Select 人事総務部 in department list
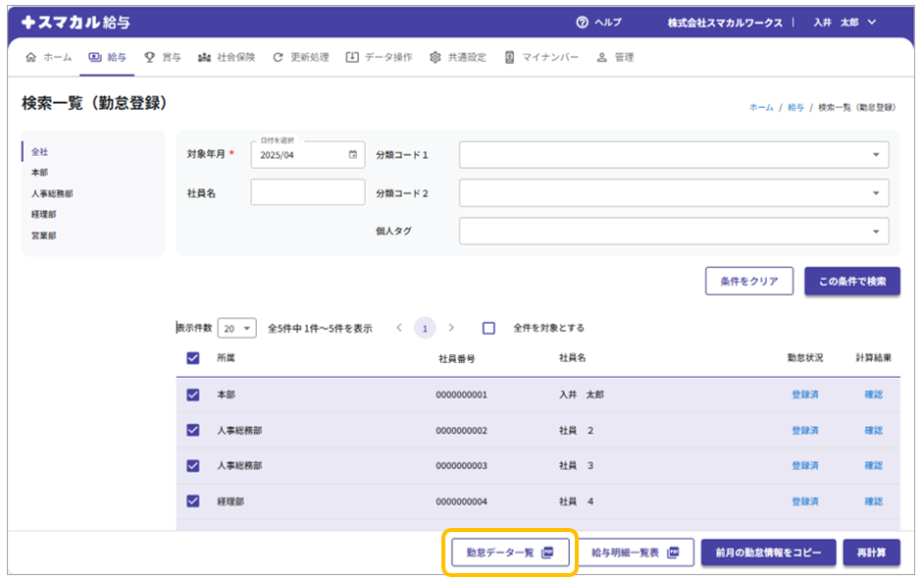924x582 pixels. click(x=52, y=193)
